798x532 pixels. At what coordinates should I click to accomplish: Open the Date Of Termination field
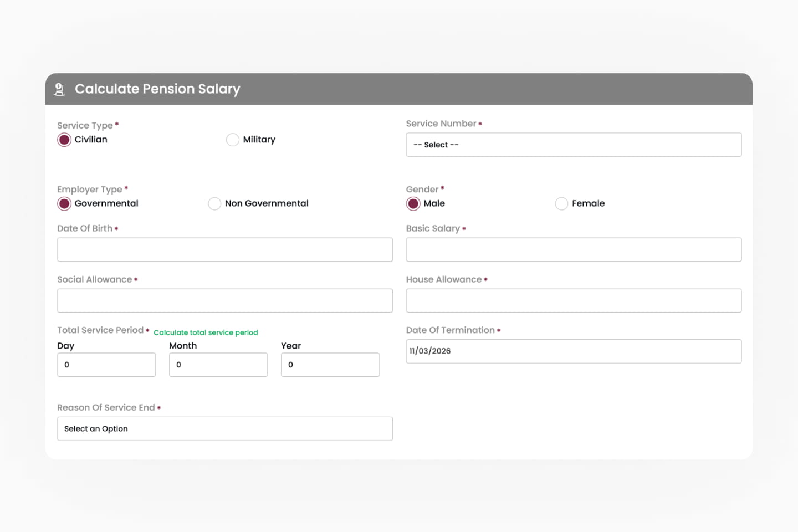click(574, 351)
